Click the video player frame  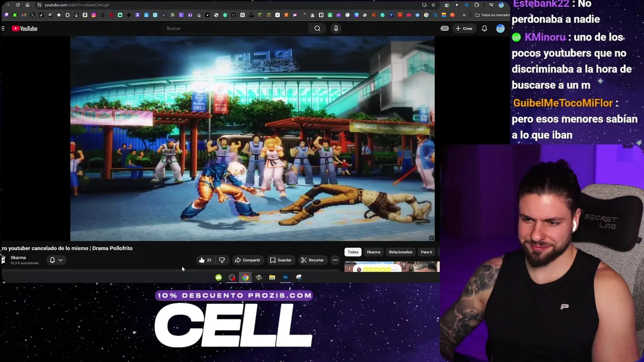click(x=252, y=138)
